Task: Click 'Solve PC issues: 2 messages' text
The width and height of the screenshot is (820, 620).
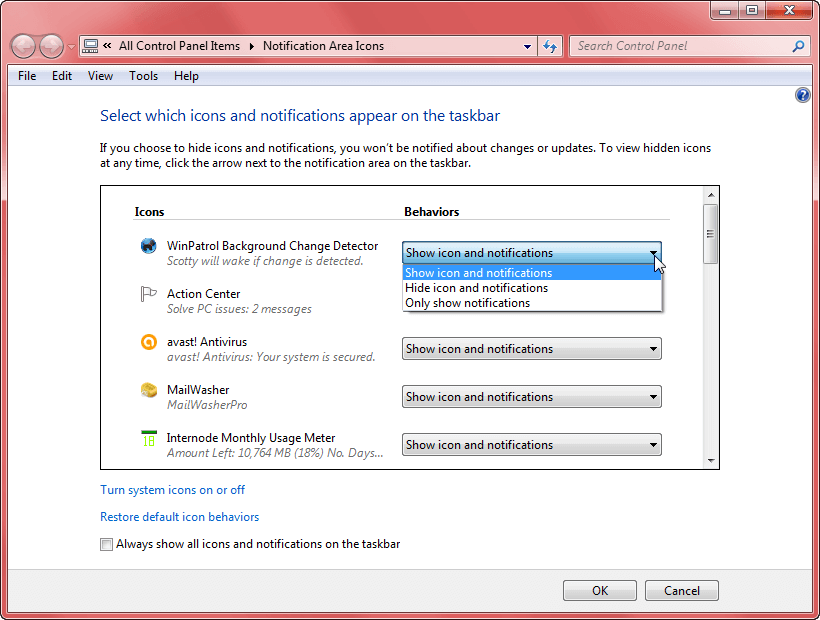Action: pos(239,309)
